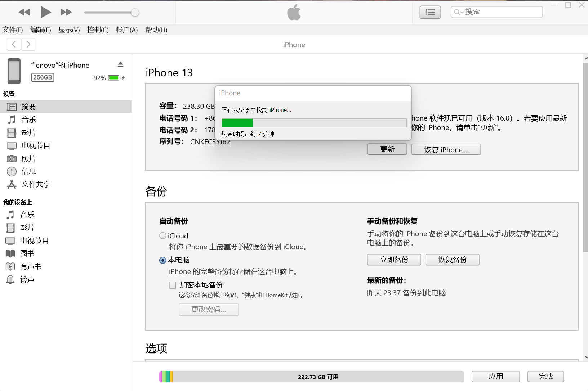Click the 搜索 search field
Image resolution: width=588 pixels, height=391 pixels.
pos(496,12)
